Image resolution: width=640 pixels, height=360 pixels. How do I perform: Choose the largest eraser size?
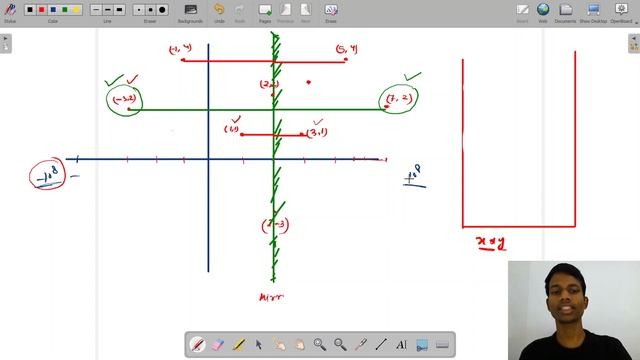click(x=162, y=9)
